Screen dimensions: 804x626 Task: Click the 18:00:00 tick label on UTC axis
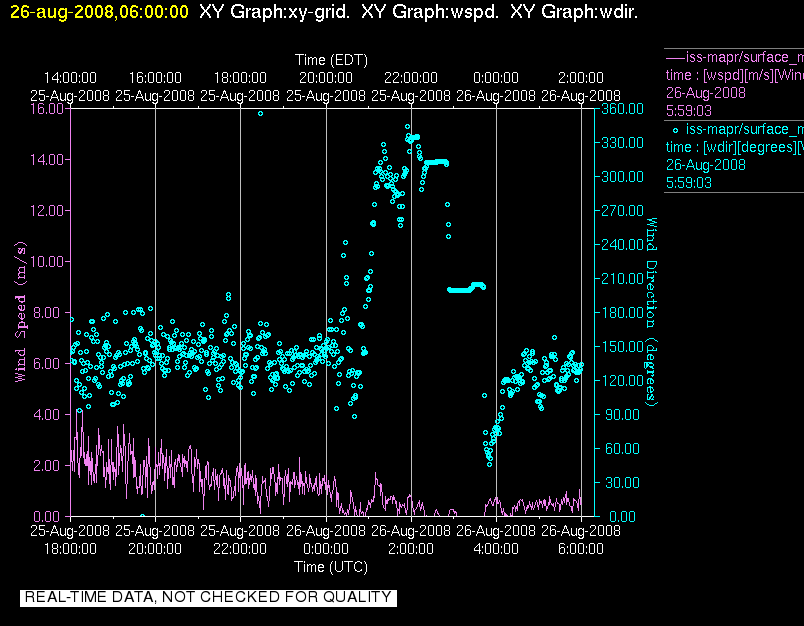tap(70, 549)
